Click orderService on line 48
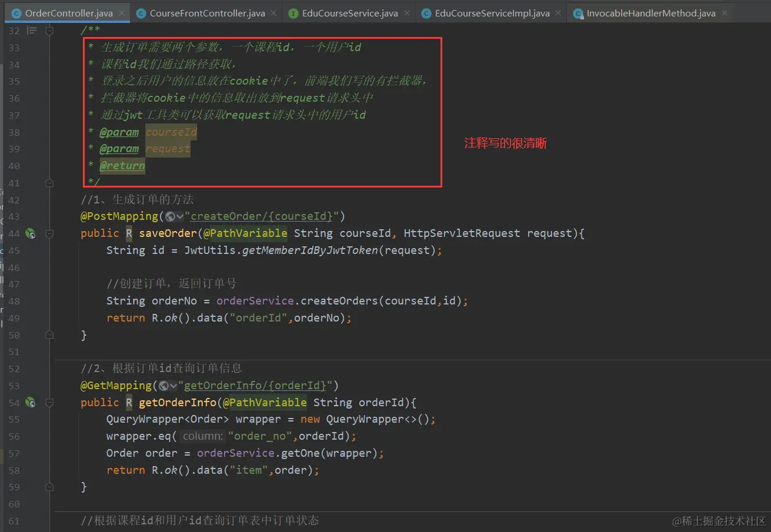Image resolution: width=771 pixels, height=532 pixels. point(255,301)
